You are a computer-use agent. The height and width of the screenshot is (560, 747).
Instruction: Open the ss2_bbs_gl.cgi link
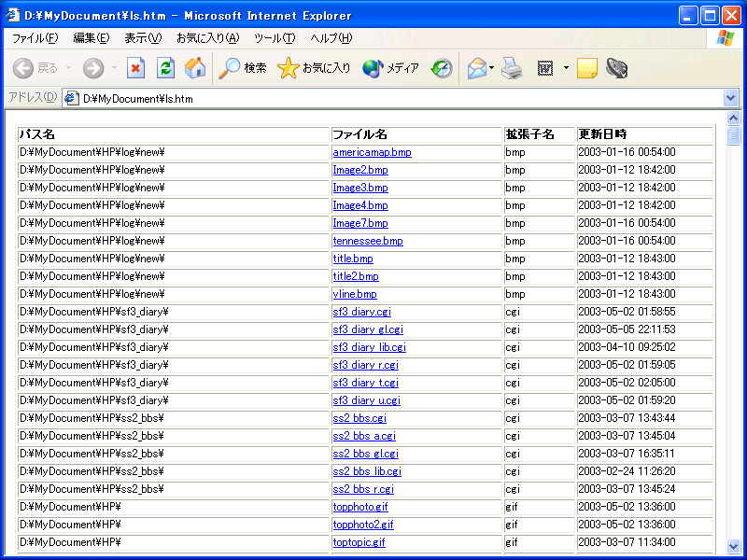tap(366, 454)
